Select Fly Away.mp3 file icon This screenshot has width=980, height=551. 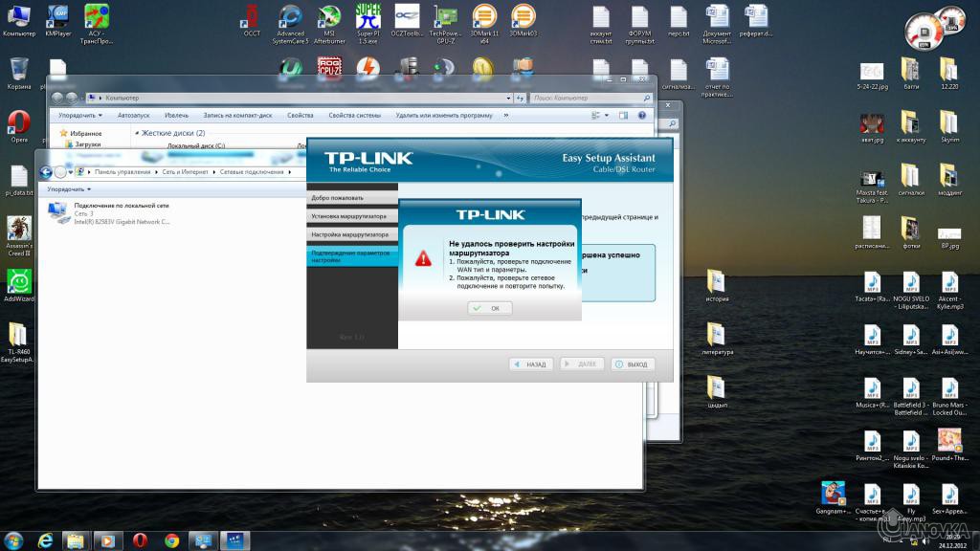tap(911, 503)
